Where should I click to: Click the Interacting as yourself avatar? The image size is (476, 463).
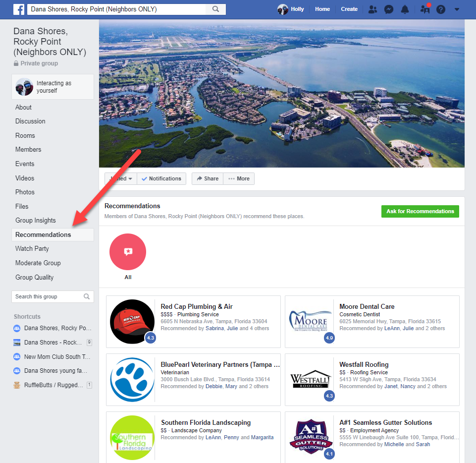24,87
